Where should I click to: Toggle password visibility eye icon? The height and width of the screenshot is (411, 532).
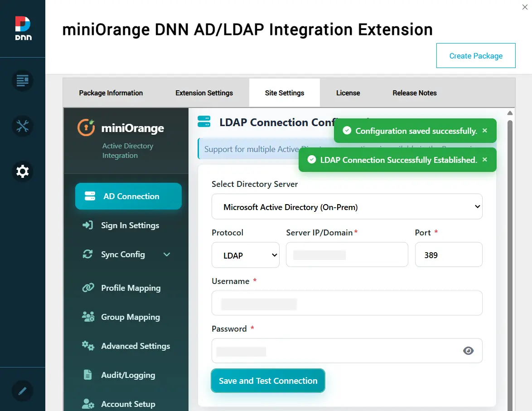[468, 351]
